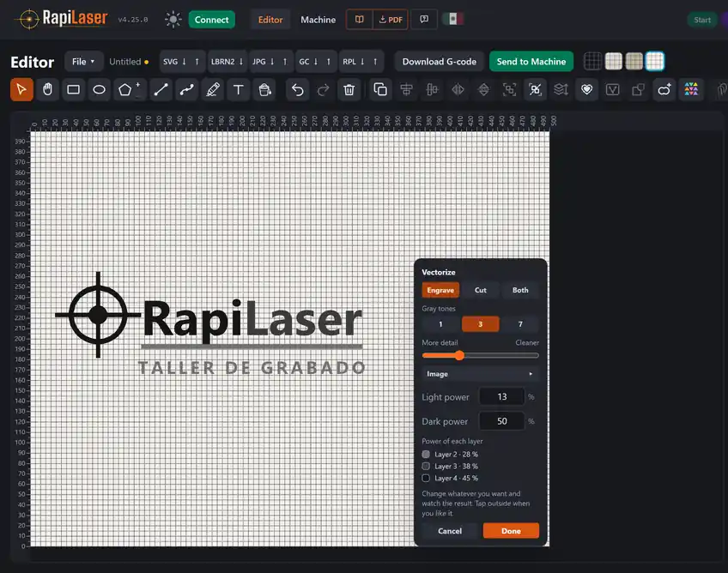Screen dimensions: 728x573
Task: Open the colorful triangles pattern tool
Action: (691, 89)
